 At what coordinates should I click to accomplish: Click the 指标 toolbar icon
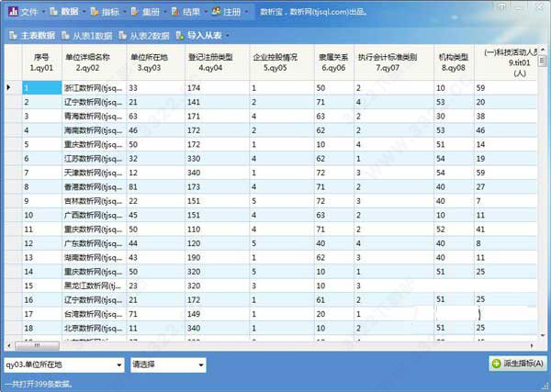pyautogui.click(x=95, y=12)
